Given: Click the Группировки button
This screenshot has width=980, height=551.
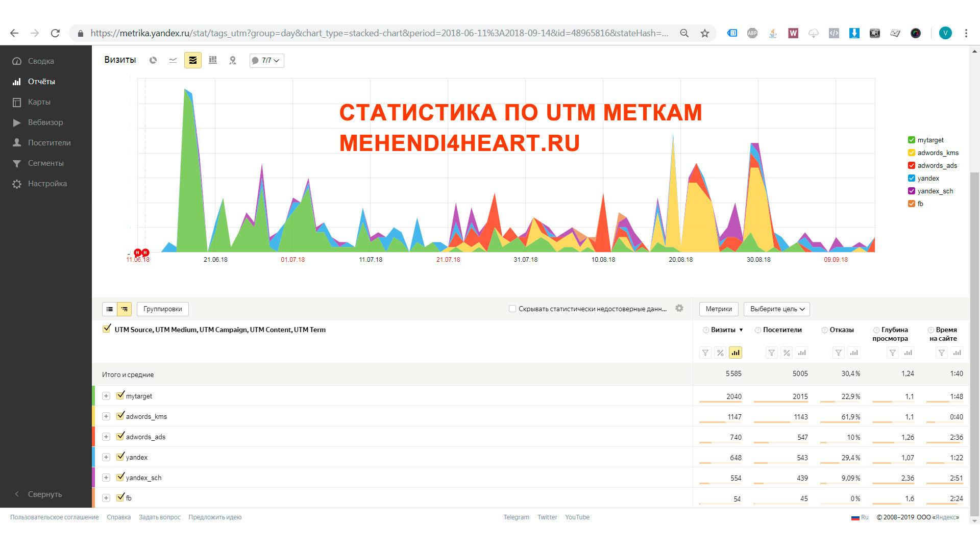Looking at the screenshot, I should tap(162, 309).
